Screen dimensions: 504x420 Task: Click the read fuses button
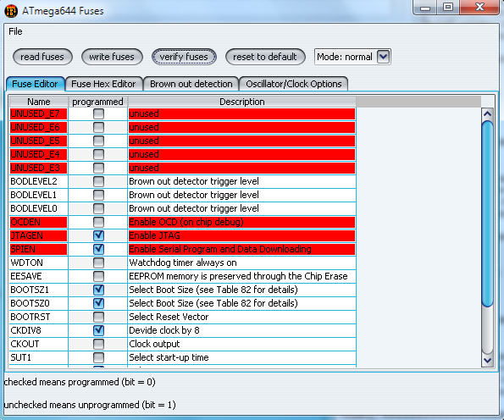point(42,57)
